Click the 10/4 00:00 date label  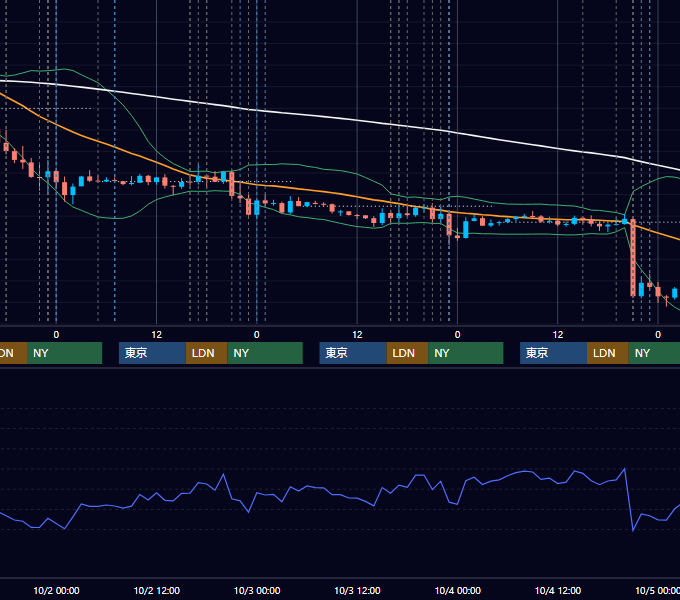pos(458,590)
